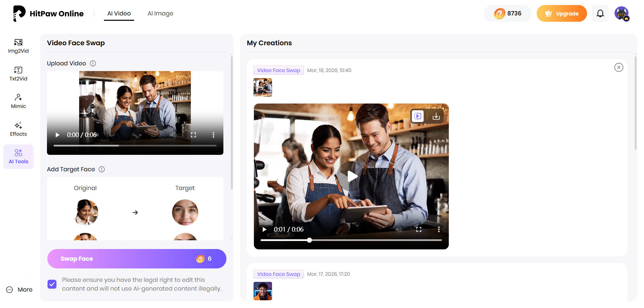Seek the result video progress bar
644x308 pixels.
coord(351,240)
